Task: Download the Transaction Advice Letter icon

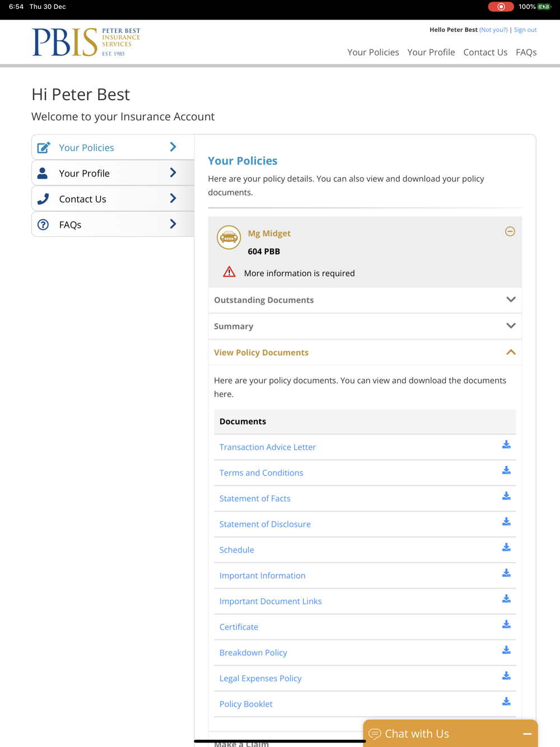Action: click(506, 445)
